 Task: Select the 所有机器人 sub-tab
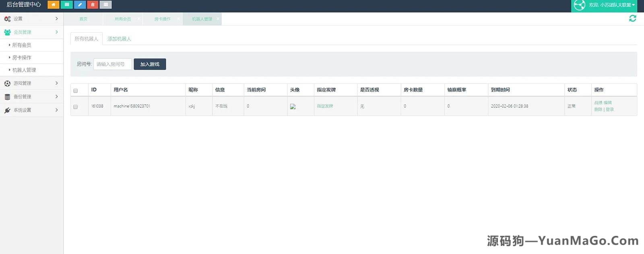87,39
